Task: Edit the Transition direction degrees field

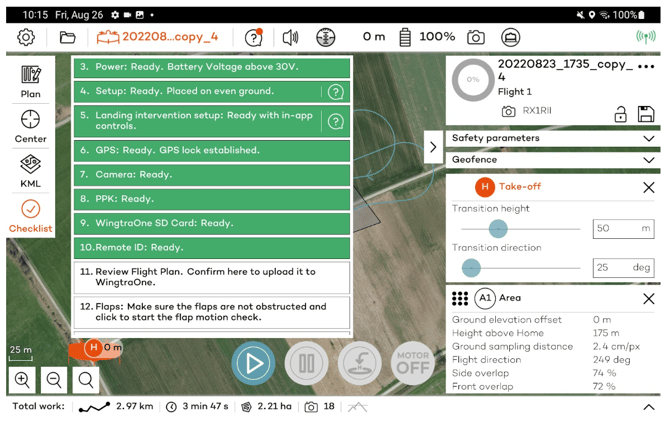Action: [623, 268]
